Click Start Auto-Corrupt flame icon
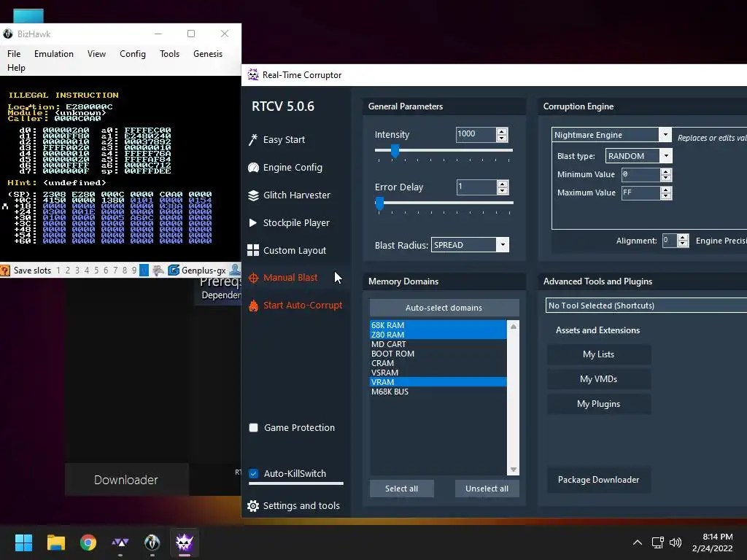This screenshot has height=560, width=747. pos(253,306)
